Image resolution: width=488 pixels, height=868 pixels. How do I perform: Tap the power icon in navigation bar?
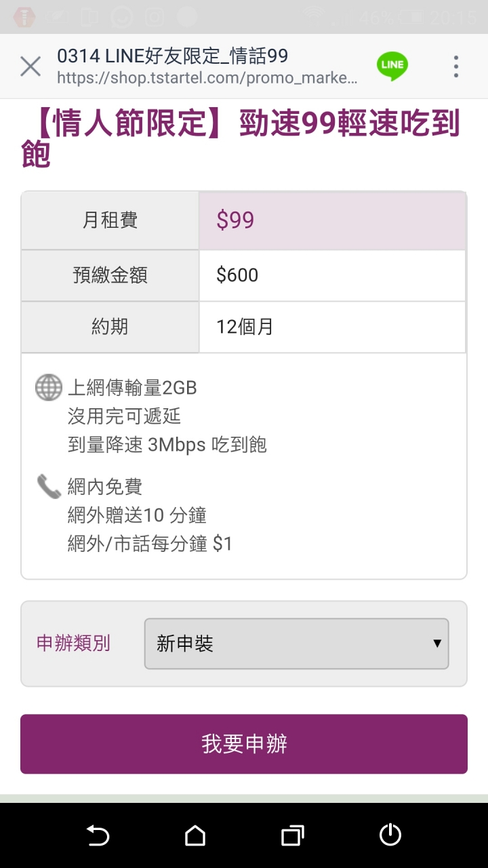pyautogui.click(x=390, y=835)
